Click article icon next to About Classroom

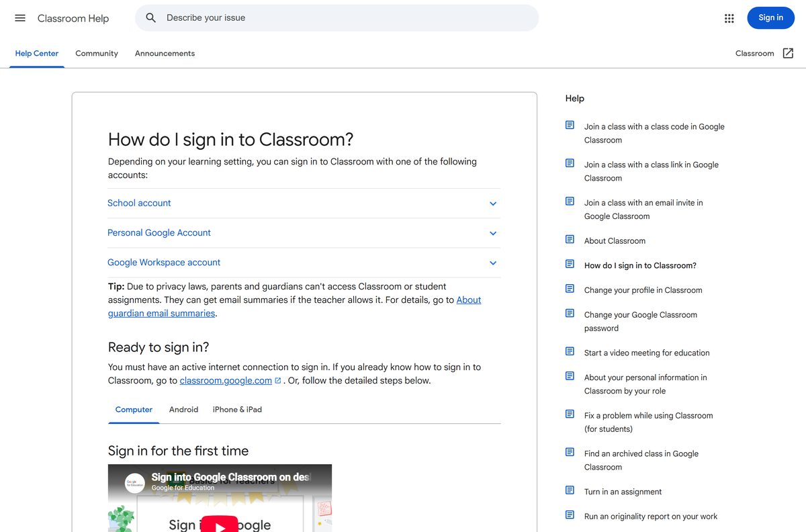570,239
